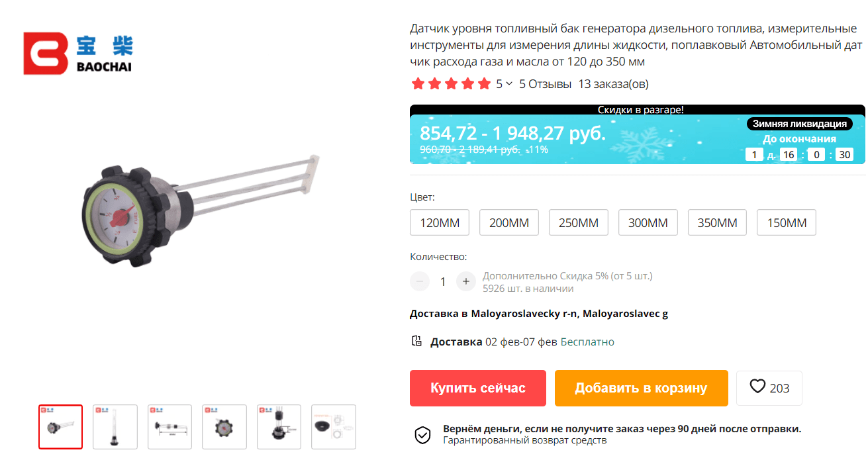Image resolution: width=868 pixels, height=464 pixels.
Task: Decrease quantity with the minus button
Action: (420, 281)
